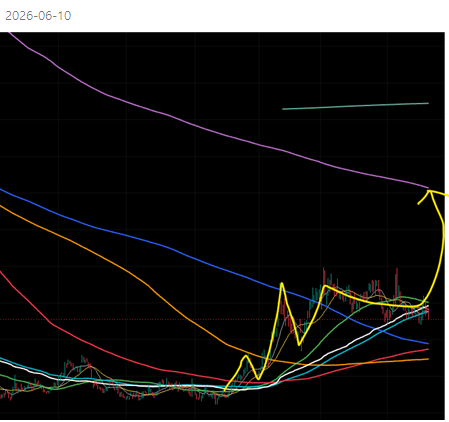Click the 2026-06-10 date label
This screenshot has width=449, height=422.
(38, 16)
